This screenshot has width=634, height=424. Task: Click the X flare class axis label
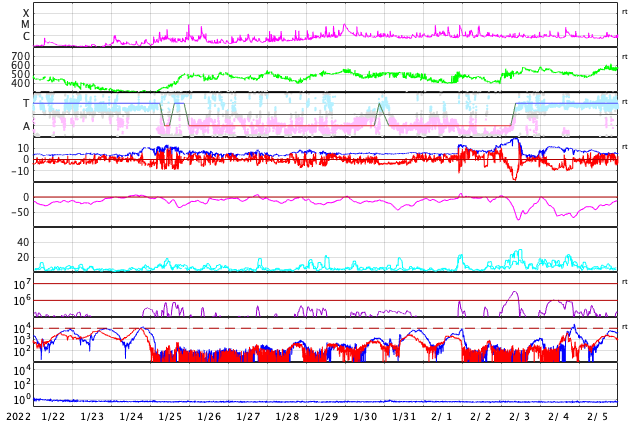26,13
